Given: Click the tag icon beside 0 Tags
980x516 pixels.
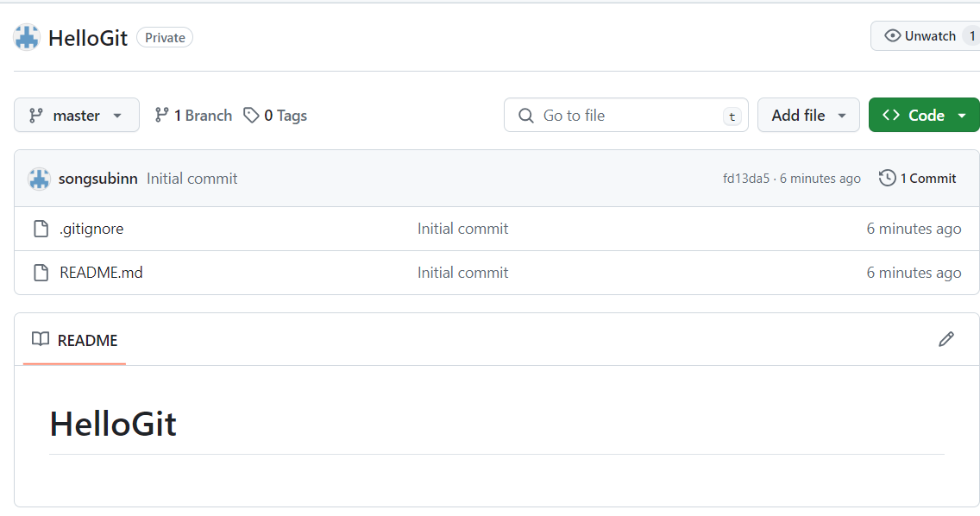Looking at the screenshot, I should pos(251,116).
